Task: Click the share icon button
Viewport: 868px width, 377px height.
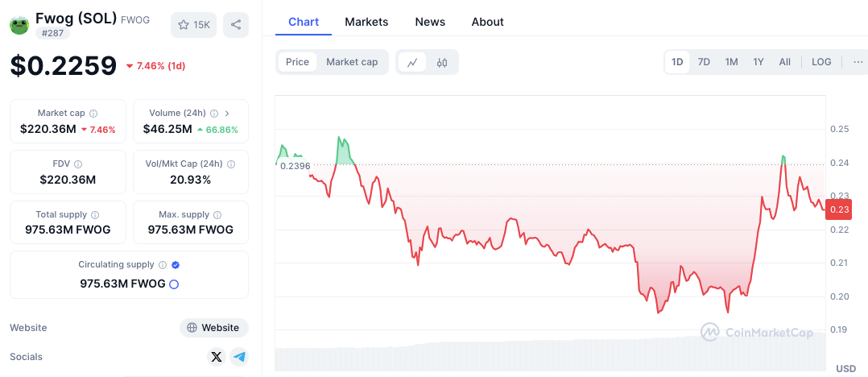Action: [x=236, y=25]
